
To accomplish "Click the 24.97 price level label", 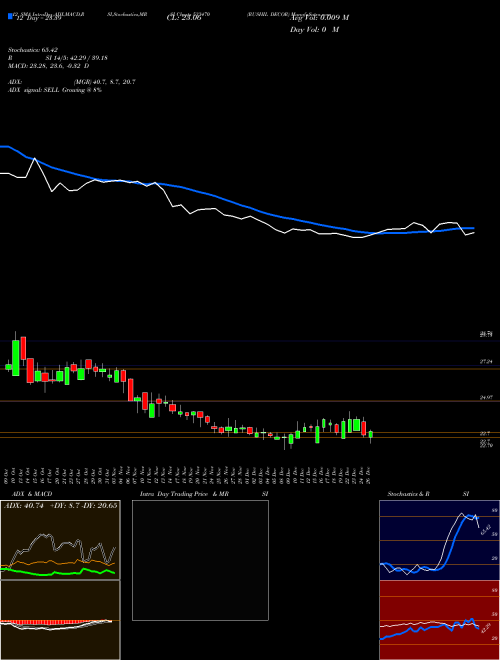I will pos(486,397).
